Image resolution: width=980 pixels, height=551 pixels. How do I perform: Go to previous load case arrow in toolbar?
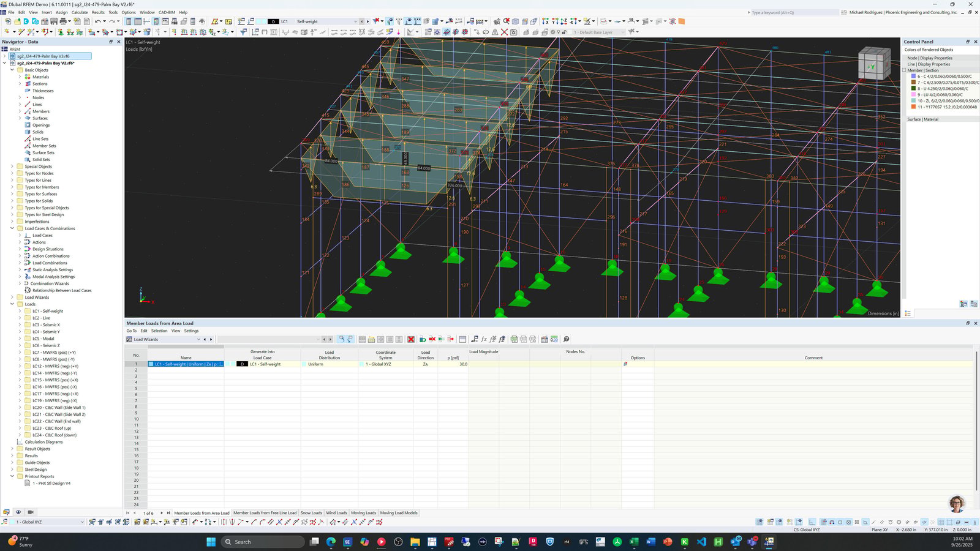coord(361,21)
